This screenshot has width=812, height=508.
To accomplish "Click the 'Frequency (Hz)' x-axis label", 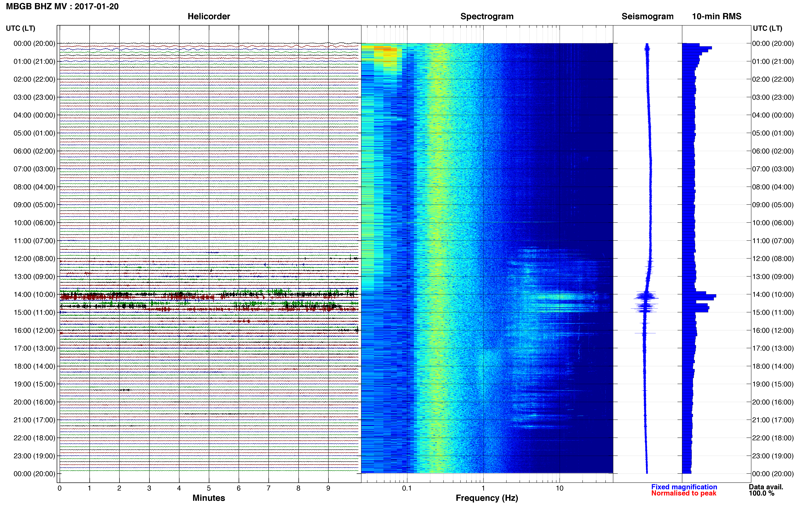I will [x=487, y=498].
